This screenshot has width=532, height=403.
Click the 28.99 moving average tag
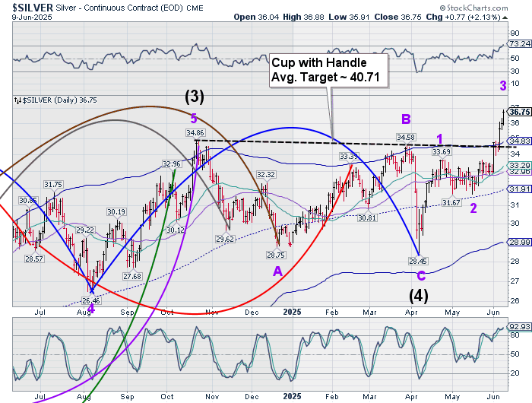pos(518,242)
